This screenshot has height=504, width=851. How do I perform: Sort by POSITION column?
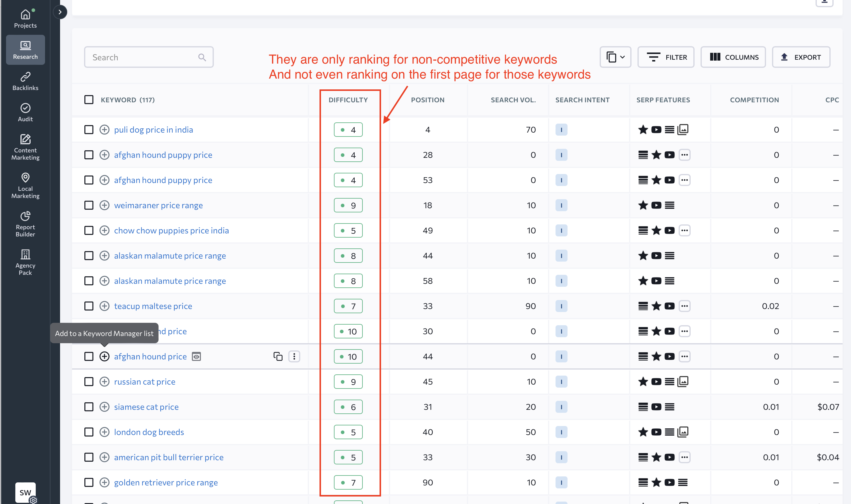tap(428, 100)
